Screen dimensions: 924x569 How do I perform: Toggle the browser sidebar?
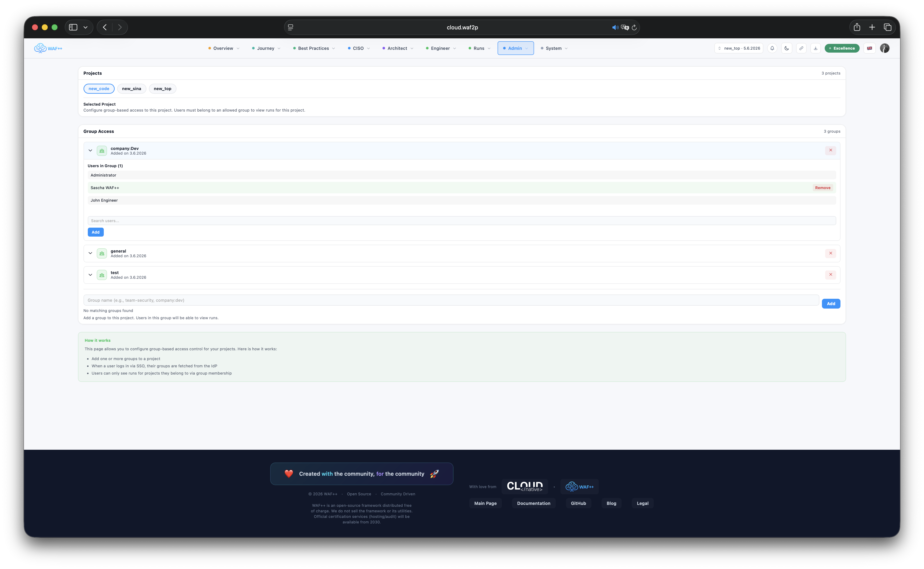tap(73, 27)
